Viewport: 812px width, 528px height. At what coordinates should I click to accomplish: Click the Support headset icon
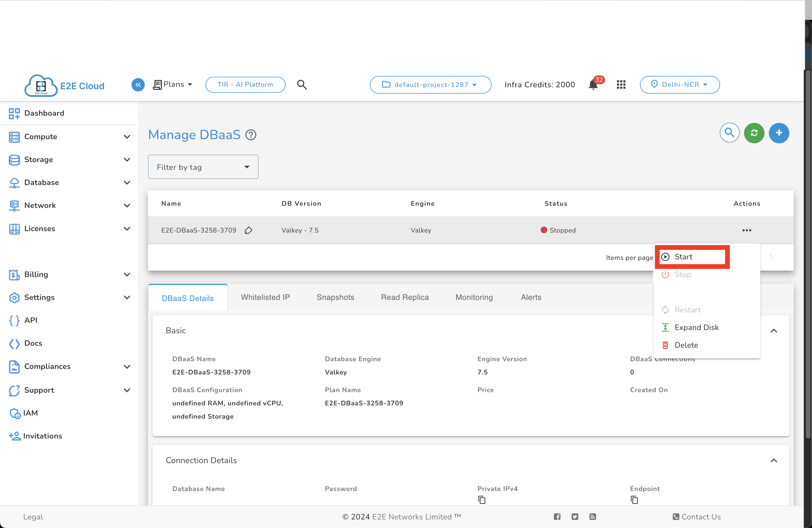click(14, 390)
